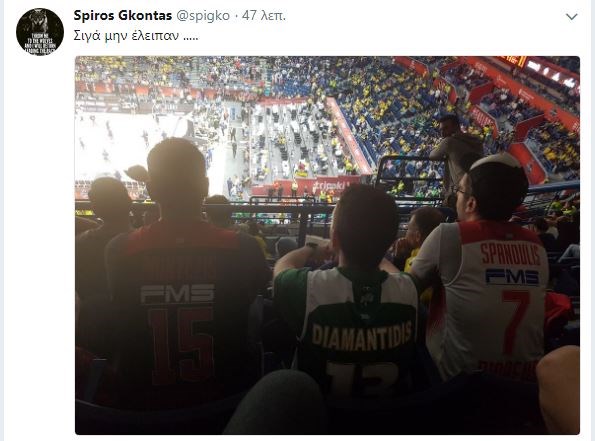Click the standing man in grey hoodie
Viewport: 595px width, 441px height.
(x=455, y=154)
